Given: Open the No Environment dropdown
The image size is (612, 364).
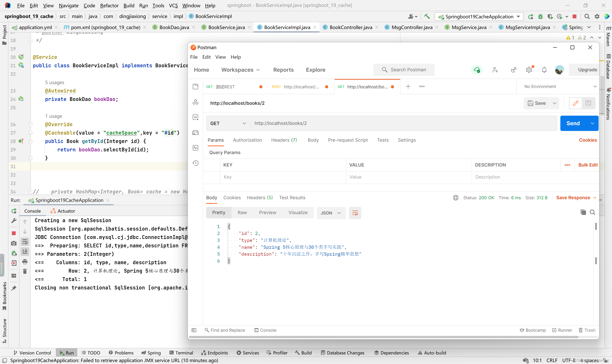Looking at the screenshot, I should click(x=560, y=87).
